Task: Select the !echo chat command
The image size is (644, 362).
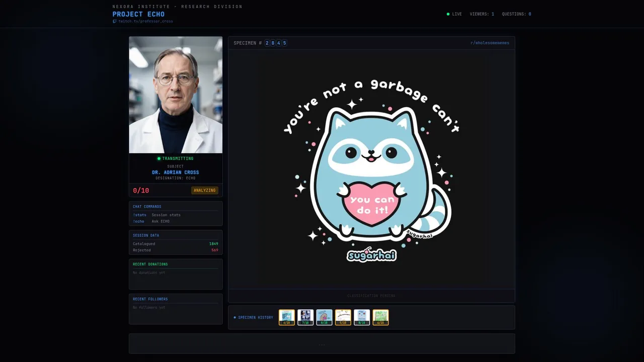Action: (x=138, y=221)
